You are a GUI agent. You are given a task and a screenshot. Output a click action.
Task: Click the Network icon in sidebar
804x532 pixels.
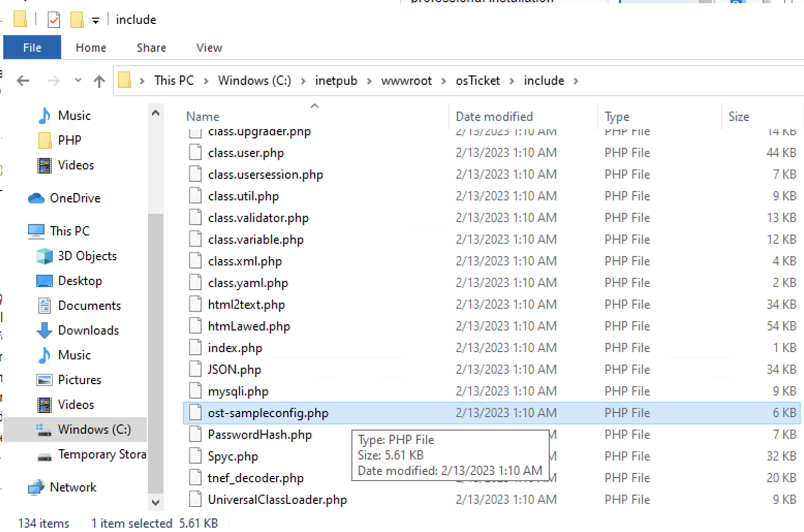pyautogui.click(x=36, y=487)
